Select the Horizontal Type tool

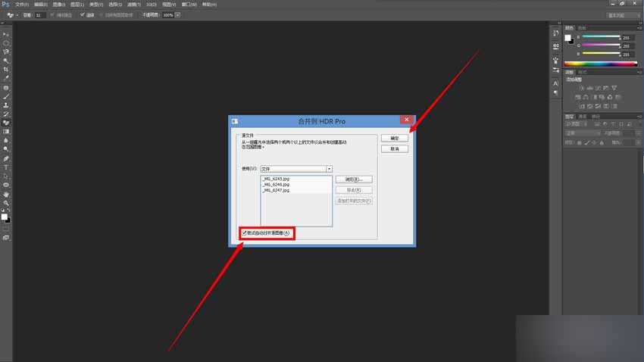click(x=6, y=167)
